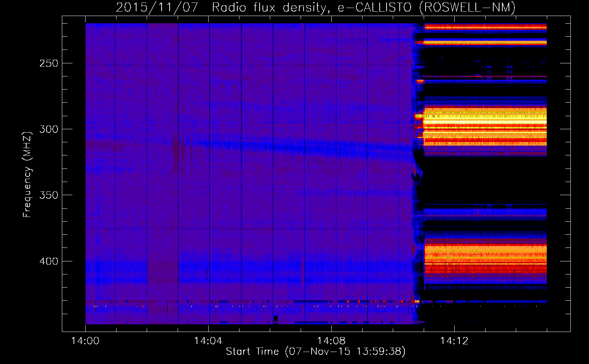Click the '400' frequency tick label
Image resolution: width=589 pixels, height=364 pixels.
coord(49,261)
